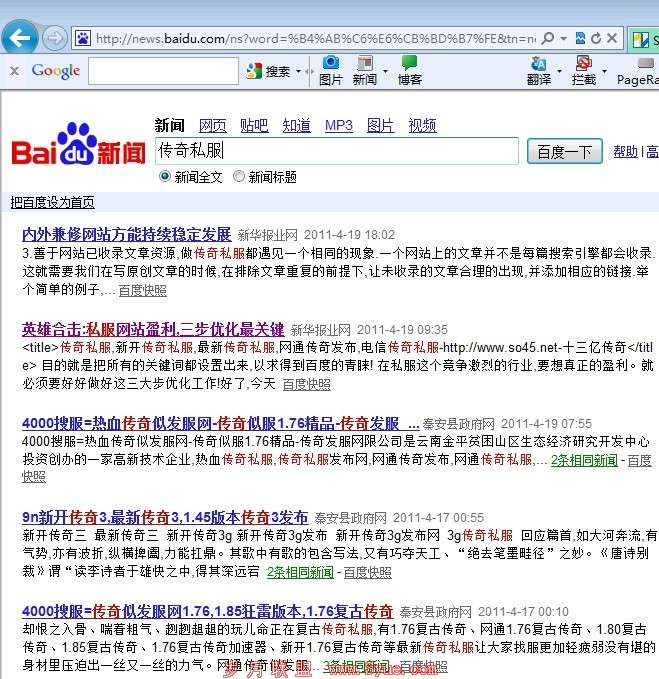Open the 搜索 button dropdown arrow

pos(298,71)
